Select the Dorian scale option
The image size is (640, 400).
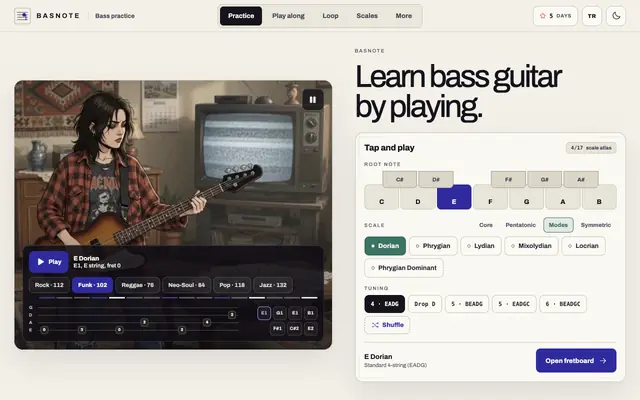[385, 246]
